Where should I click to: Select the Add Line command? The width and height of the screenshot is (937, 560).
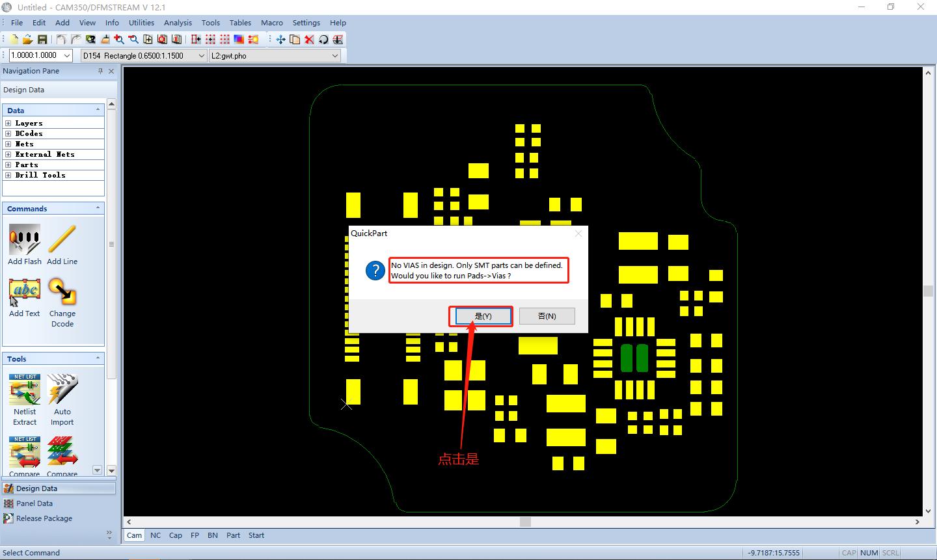tap(62, 240)
